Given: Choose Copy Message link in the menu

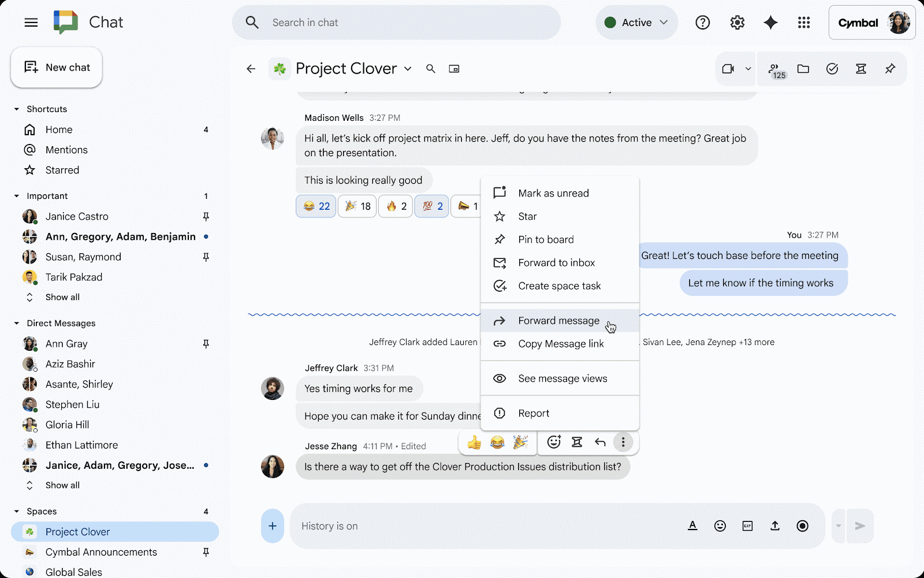Looking at the screenshot, I should pos(560,343).
